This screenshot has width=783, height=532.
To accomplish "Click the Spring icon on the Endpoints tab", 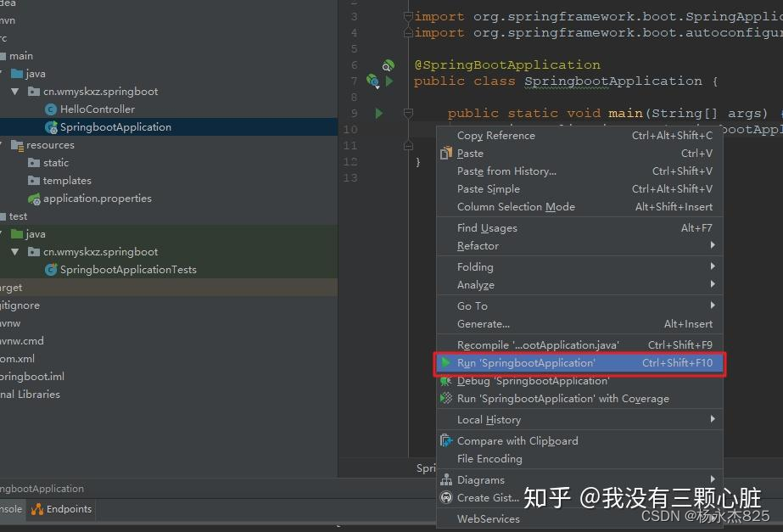I will 37,509.
